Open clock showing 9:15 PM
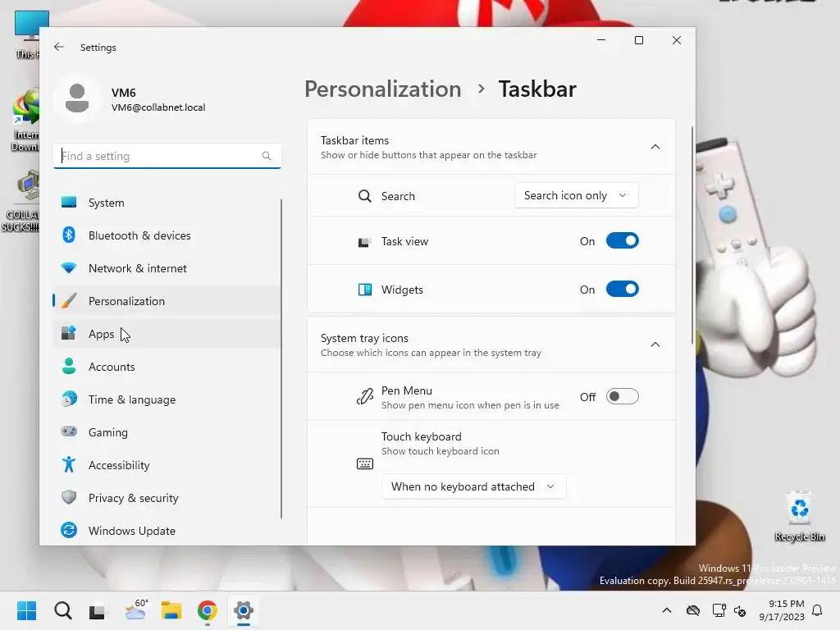The height and width of the screenshot is (630, 840). (x=782, y=610)
